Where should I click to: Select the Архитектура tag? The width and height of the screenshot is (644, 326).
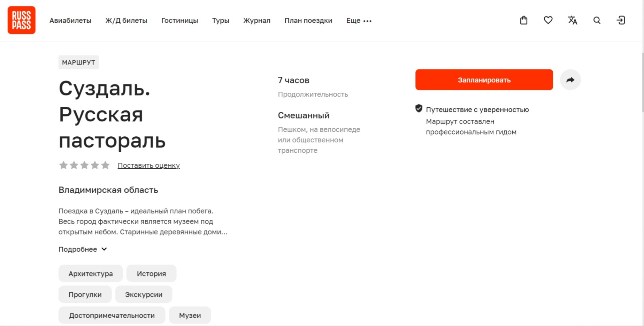tap(91, 274)
